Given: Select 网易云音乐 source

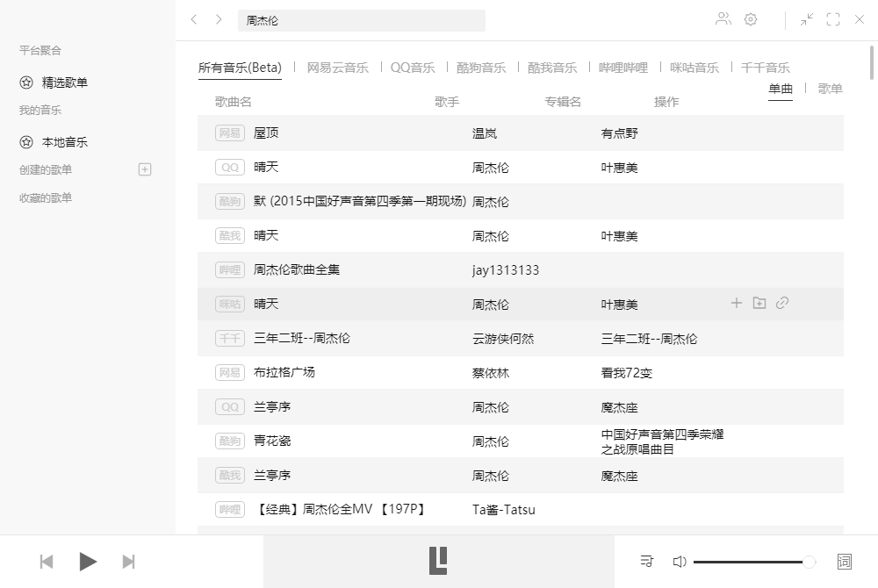Looking at the screenshot, I should coord(339,67).
